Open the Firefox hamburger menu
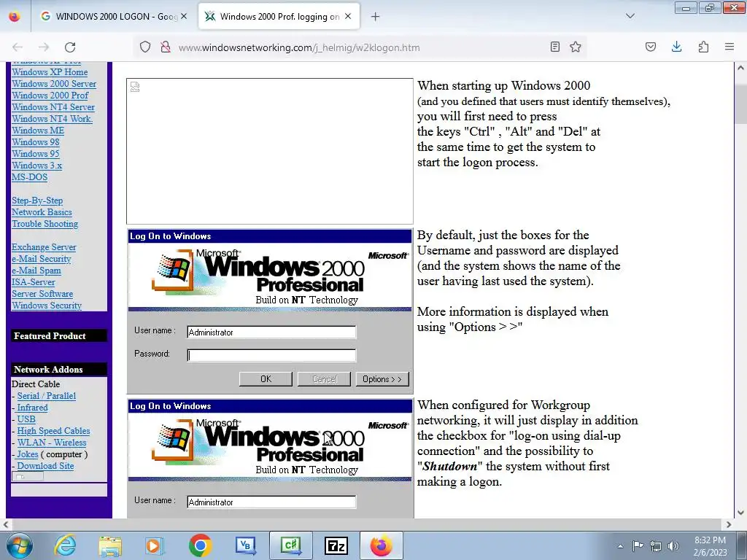The width and height of the screenshot is (747, 560). [729, 47]
